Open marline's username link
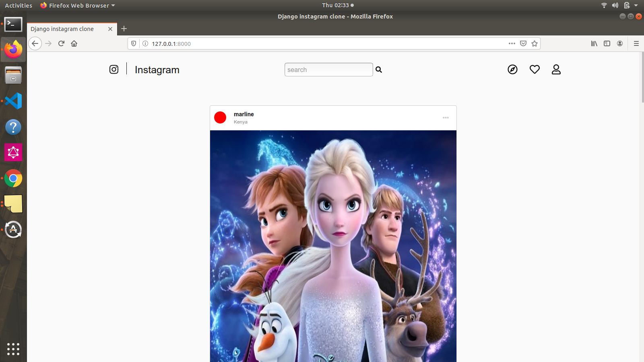644x362 pixels. [244, 114]
